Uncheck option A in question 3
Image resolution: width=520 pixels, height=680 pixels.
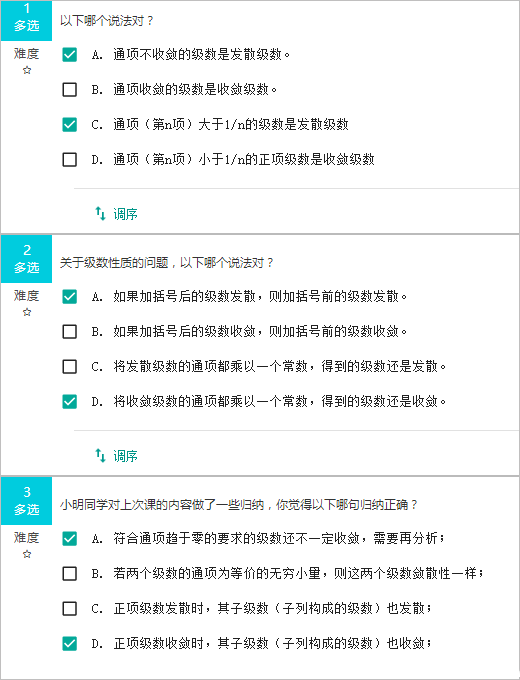click(70, 539)
